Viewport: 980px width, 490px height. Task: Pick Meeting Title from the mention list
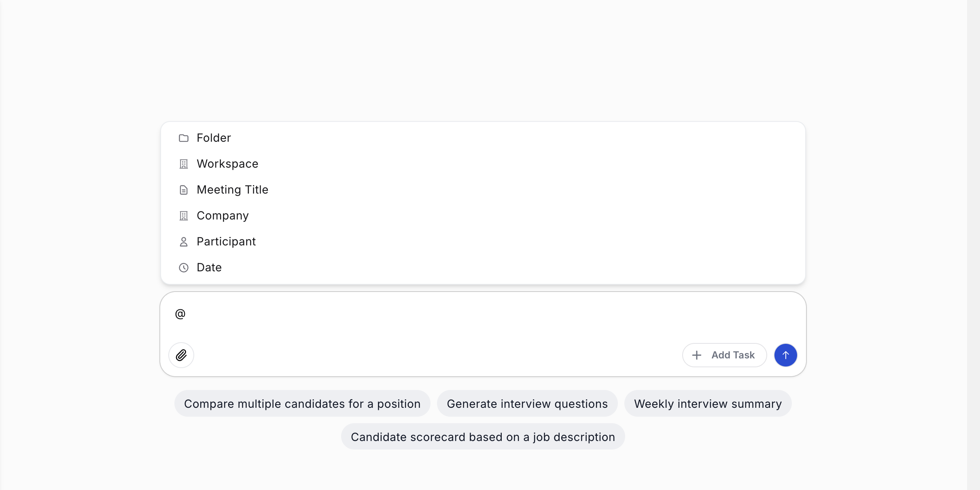pyautogui.click(x=232, y=190)
